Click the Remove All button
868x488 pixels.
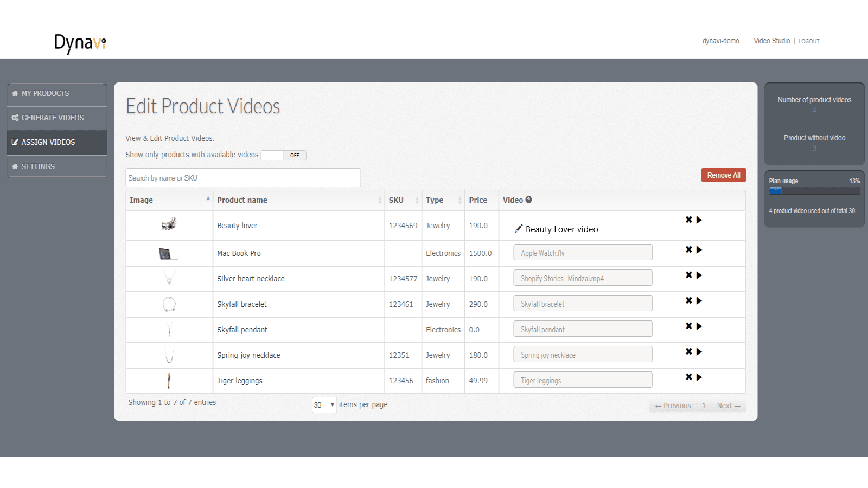[x=723, y=175]
